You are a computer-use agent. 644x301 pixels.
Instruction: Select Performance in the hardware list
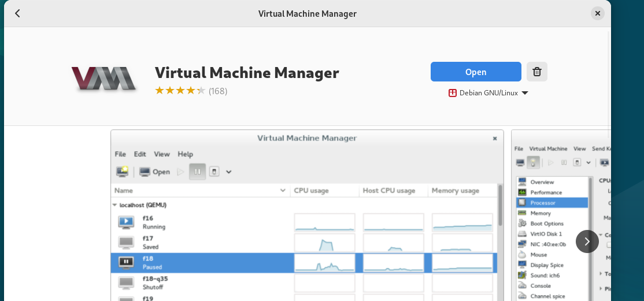552,192
